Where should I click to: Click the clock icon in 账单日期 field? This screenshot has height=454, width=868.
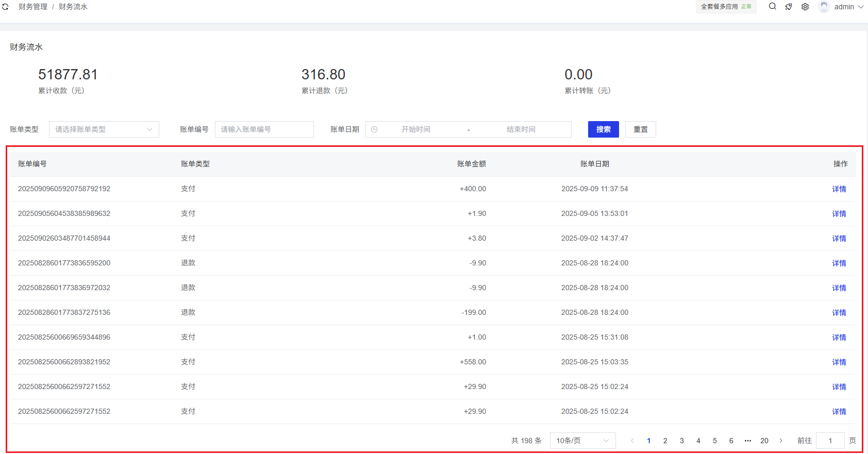pyautogui.click(x=374, y=129)
